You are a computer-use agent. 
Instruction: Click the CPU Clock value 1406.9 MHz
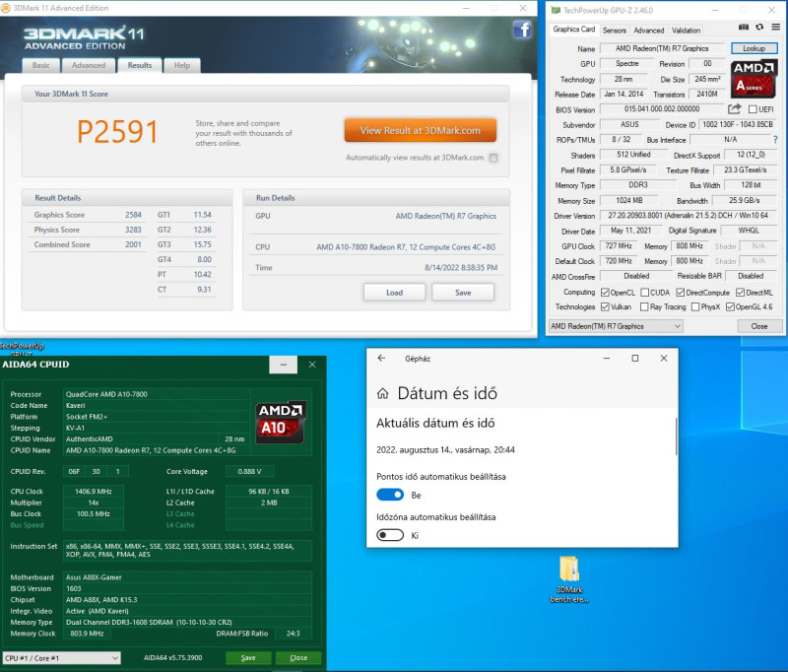pos(94,492)
